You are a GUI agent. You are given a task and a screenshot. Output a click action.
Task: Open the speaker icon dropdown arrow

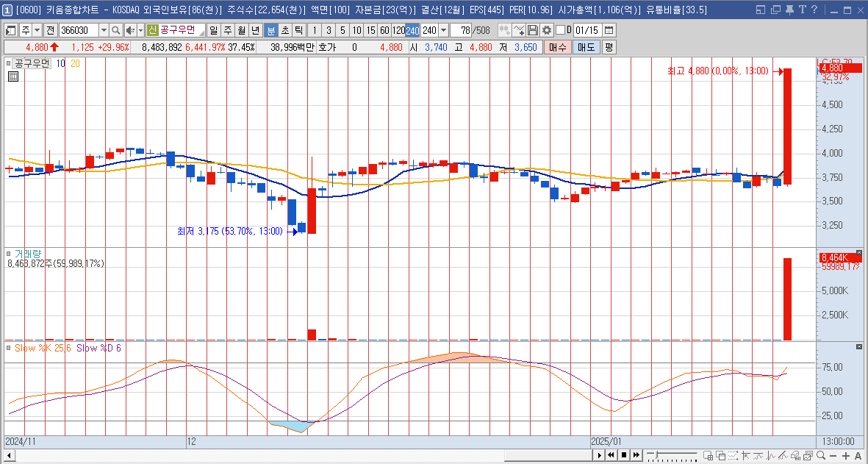point(140,30)
